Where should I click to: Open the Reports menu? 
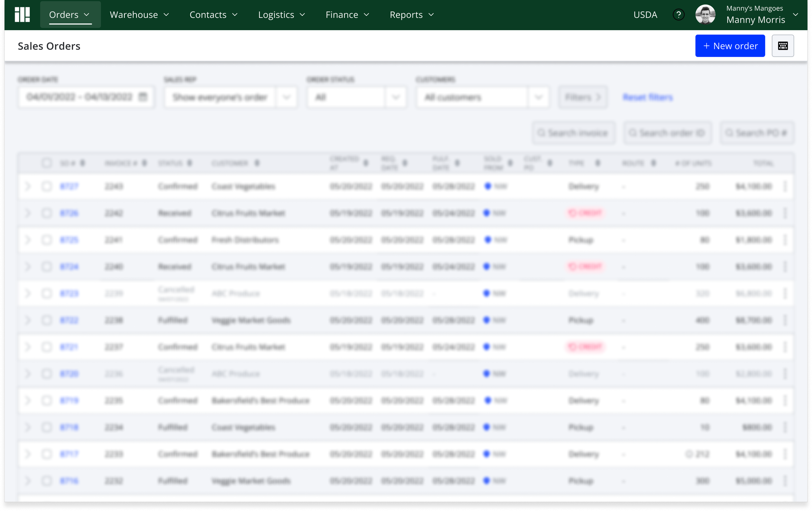(412, 15)
